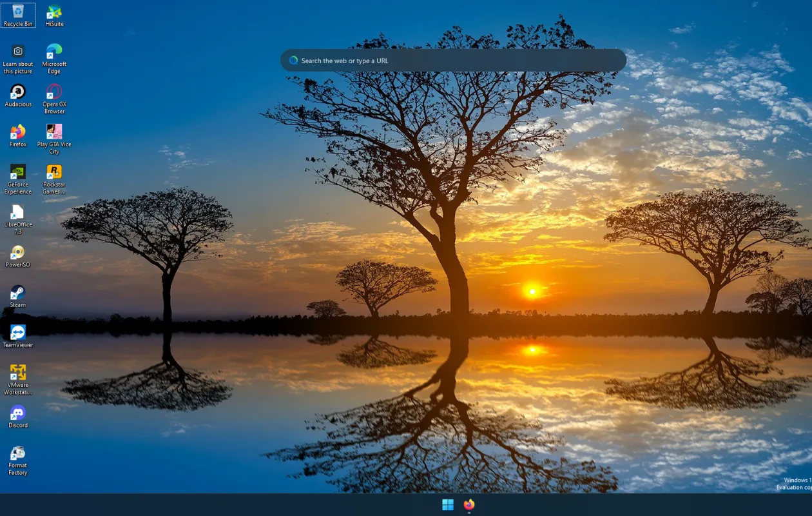The height and width of the screenshot is (516, 812).
Task: Open Firefox from the taskbar
Action: click(469, 504)
